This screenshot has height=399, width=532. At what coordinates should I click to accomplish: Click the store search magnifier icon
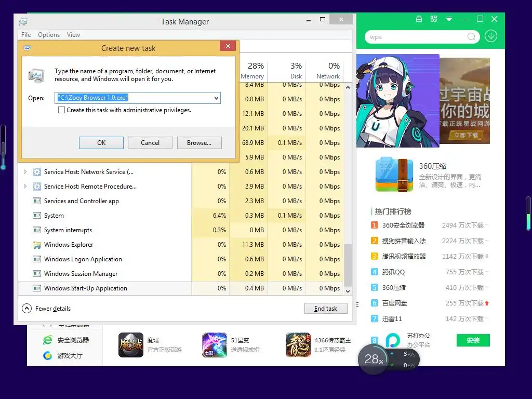pos(471,37)
